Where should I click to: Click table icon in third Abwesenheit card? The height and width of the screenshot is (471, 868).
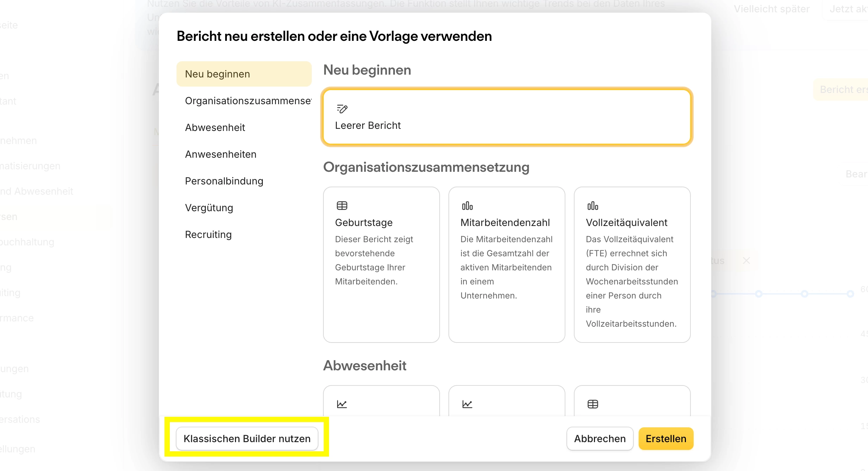(x=593, y=404)
